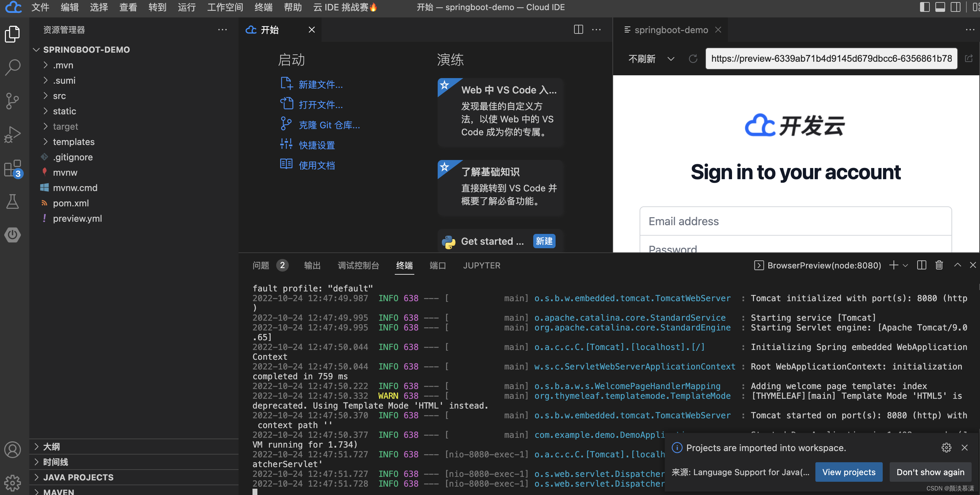Switch to the 输出 panel tab
Image resolution: width=980 pixels, height=495 pixels.
click(x=312, y=265)
